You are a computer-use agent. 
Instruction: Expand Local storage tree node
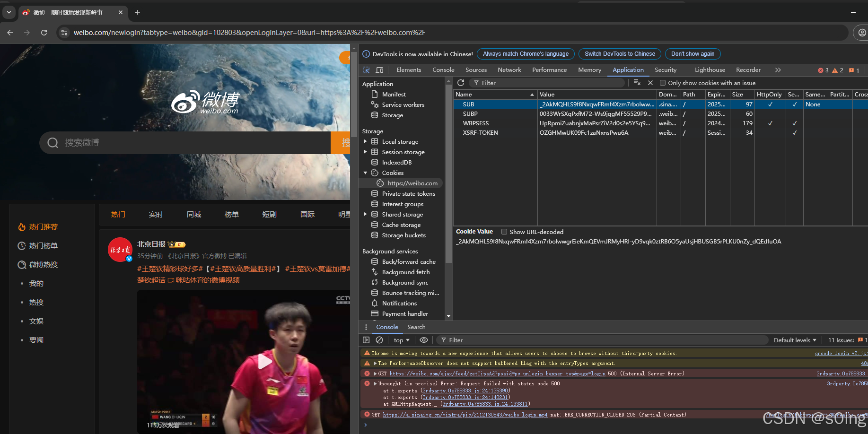pos(365,142)
